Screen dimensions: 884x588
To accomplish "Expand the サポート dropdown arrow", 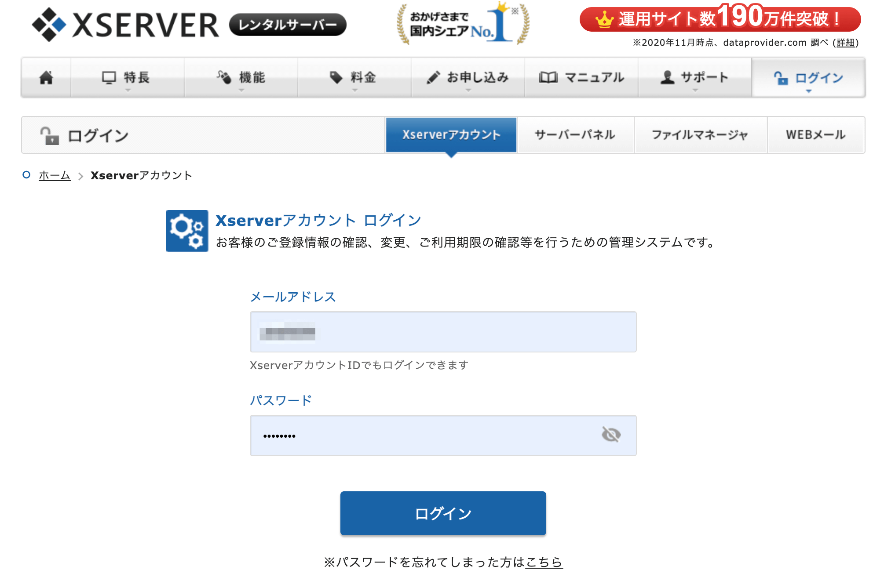I will 695,91.
